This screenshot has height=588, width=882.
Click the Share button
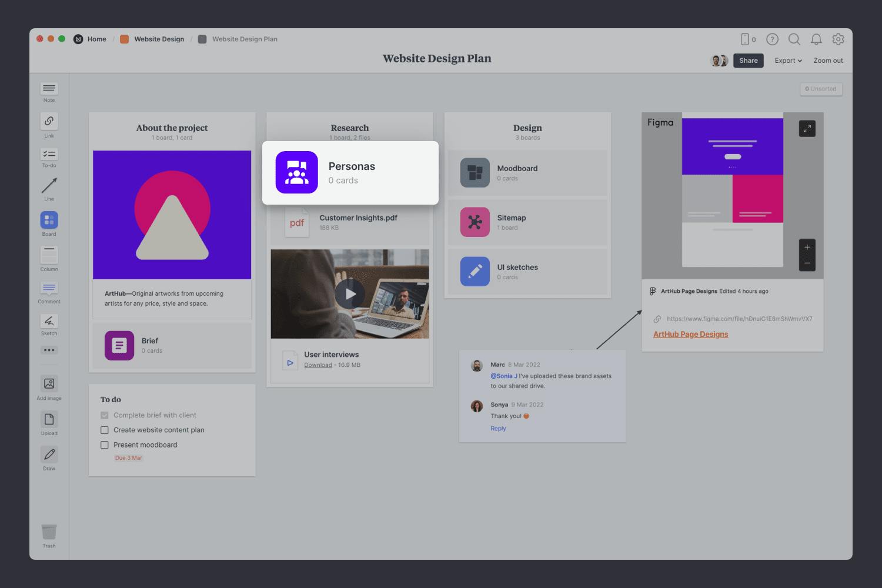(748, 61)
